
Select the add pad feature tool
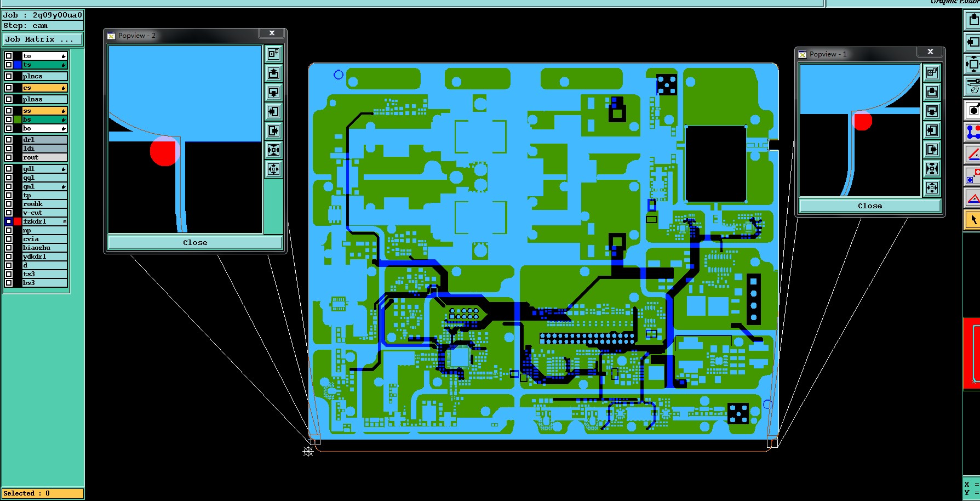pyautogui.click(x=972, y=110)
